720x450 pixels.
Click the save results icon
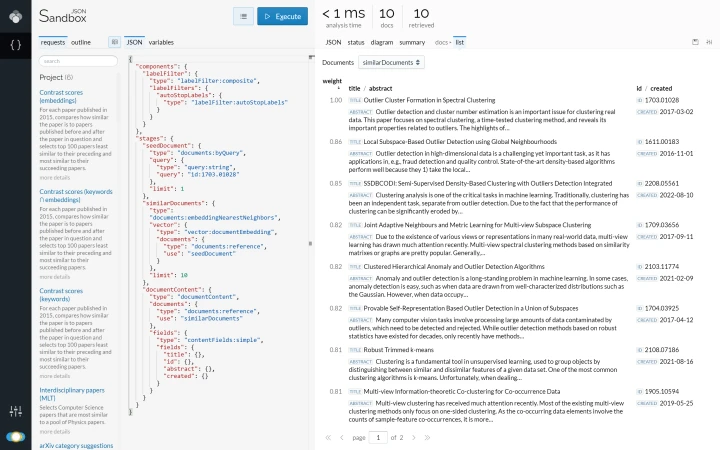pos(695,42)
